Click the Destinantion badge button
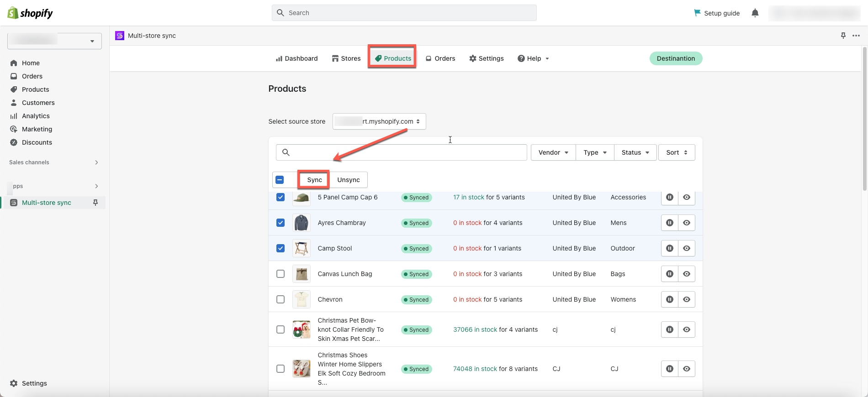The image size is (868, 397). click(x=676, y=58)
